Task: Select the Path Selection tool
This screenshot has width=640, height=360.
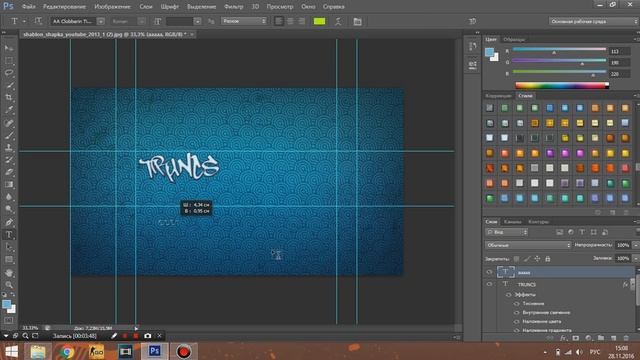Action: [x=9, y=247]
